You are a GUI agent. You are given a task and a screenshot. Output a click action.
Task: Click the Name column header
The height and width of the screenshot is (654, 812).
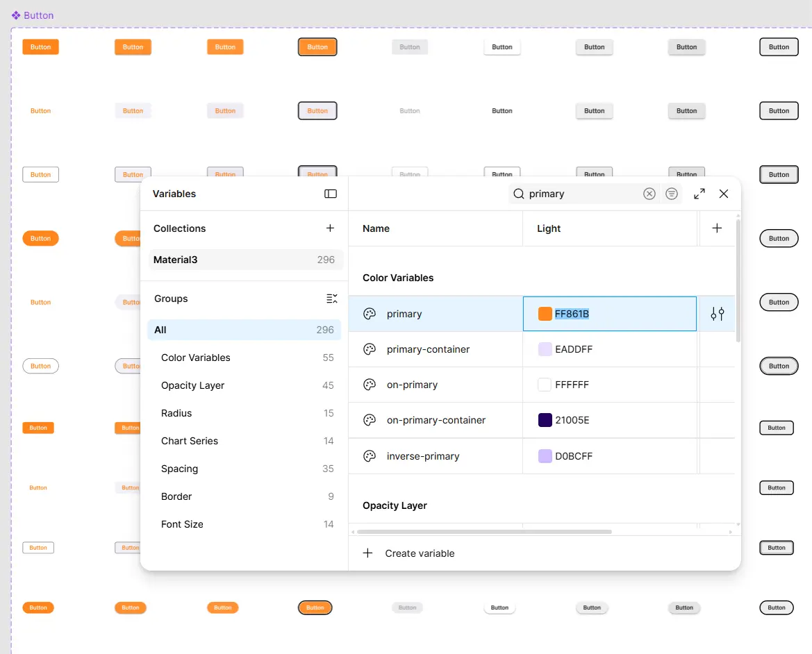point(376,228)
